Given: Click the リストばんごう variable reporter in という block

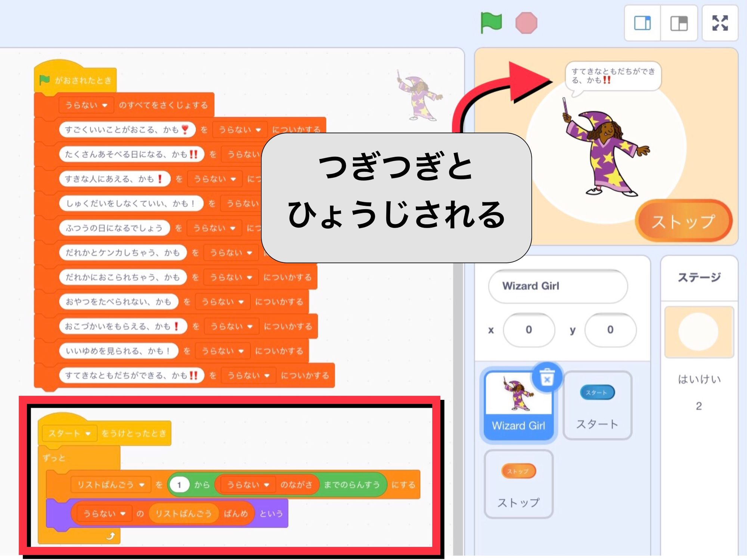Looking at the screenshot, I should (183, 514).
